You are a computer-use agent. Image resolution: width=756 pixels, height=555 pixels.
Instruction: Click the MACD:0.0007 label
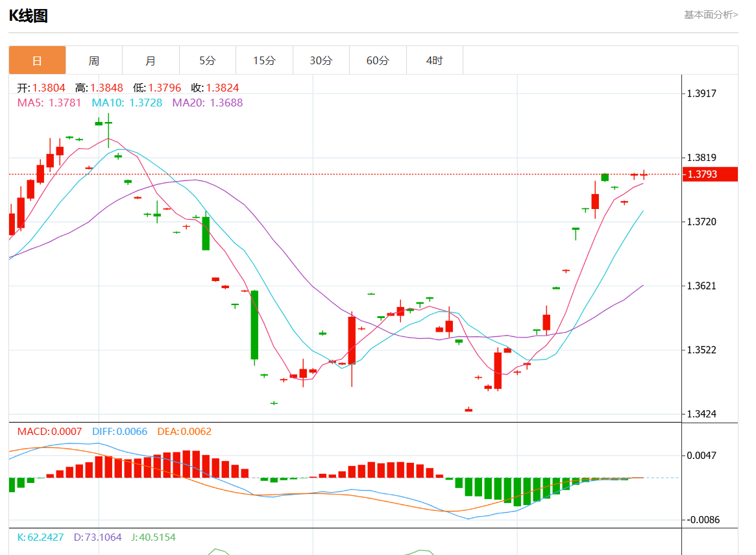(x=50, y=432)
